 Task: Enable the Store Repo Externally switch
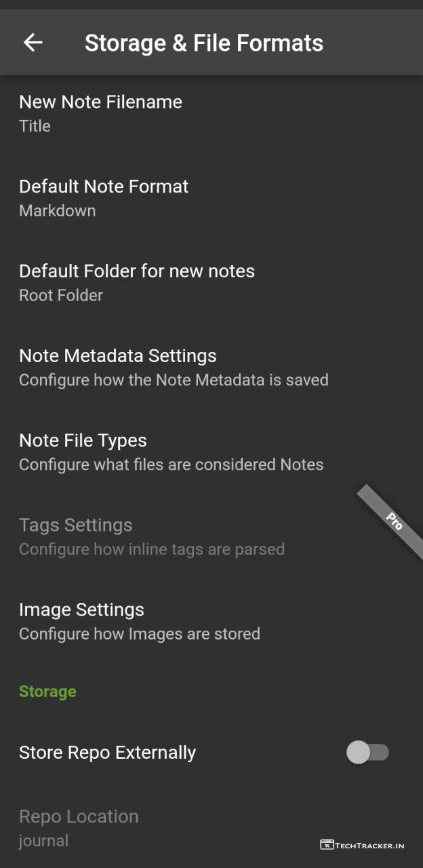click(x=368, y=752)
